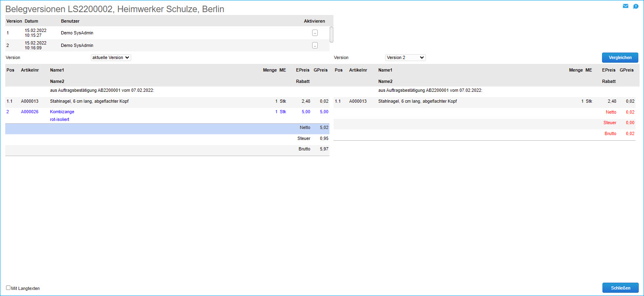Open the 'aktuelle Version' dropdown
Viewport: 644px width, 296px height.
click(111, 57)
